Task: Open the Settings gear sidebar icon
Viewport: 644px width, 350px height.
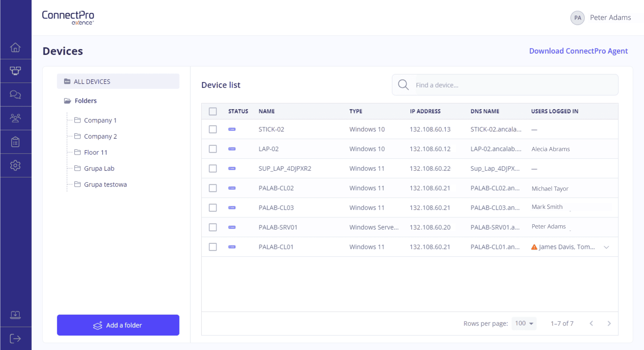Action: click(x=15, y=165)
